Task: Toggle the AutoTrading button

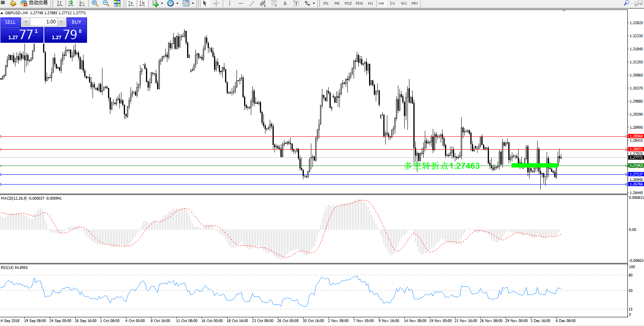Action: point(34,3)
